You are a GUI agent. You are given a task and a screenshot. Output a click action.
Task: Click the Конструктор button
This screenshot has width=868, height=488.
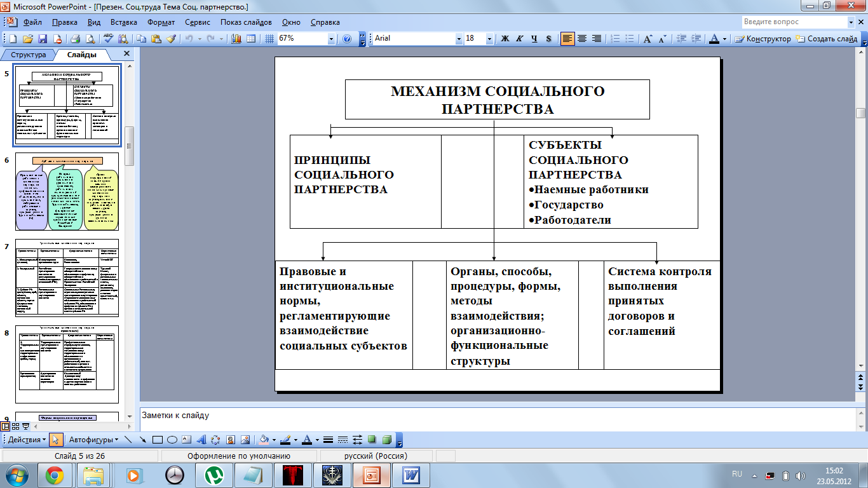763,38
